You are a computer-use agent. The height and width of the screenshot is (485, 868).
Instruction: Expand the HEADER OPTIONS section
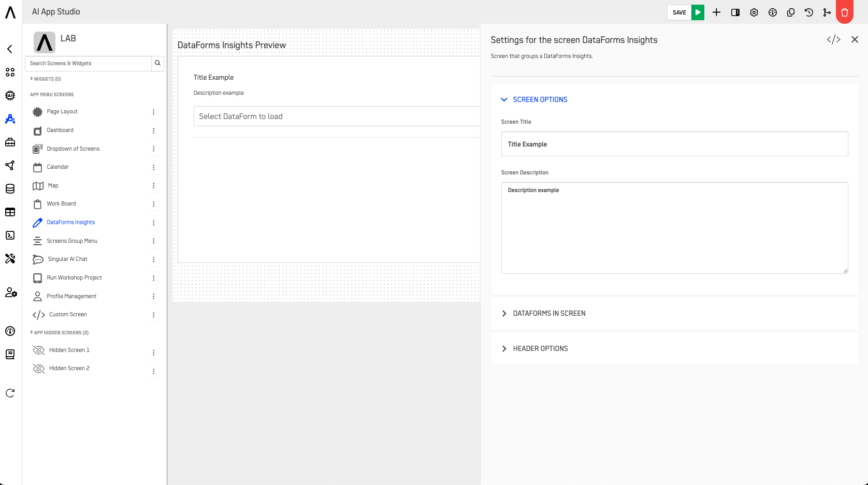pyautogui.click(x=534, y=349)
